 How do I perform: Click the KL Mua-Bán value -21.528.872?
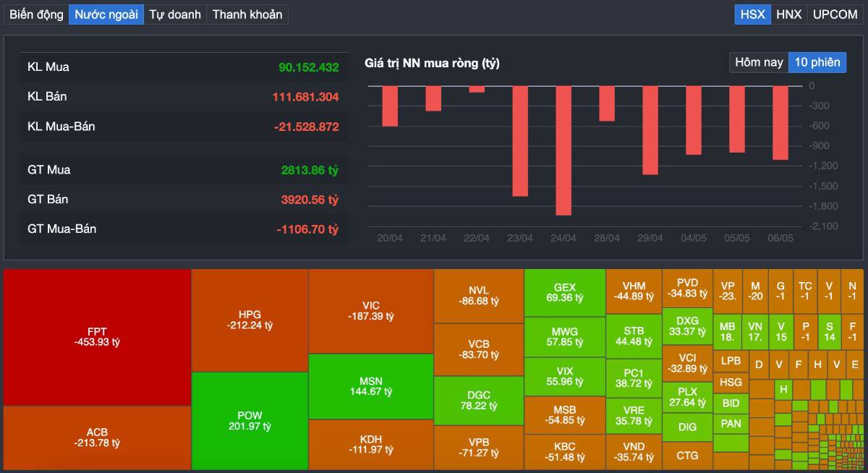(307, 127)
